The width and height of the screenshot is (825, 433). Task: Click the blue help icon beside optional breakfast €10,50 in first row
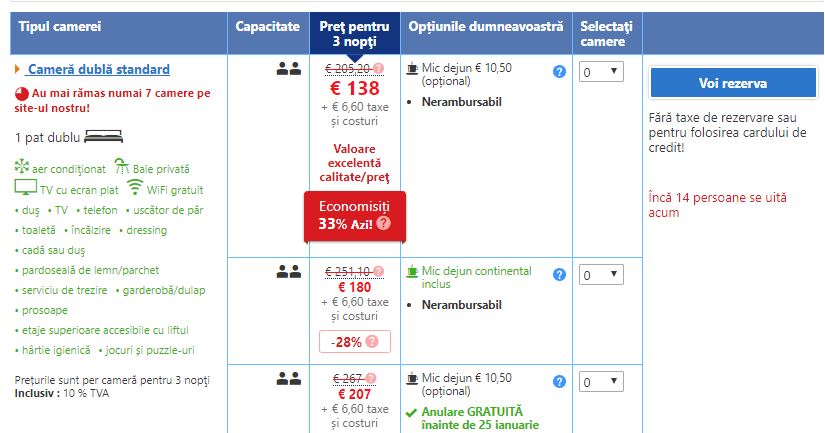coord(560,72)
